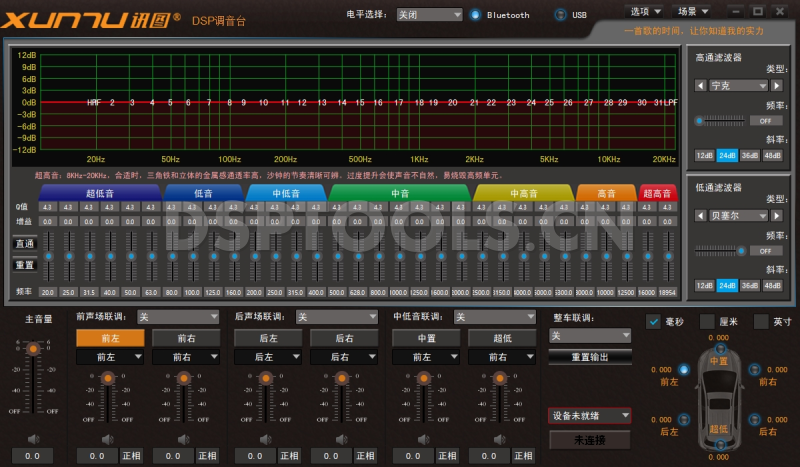Viewport: 800px width, 467px height.
Task: Click the master volume speaker mute icon
Action: (x=32, y=437)
